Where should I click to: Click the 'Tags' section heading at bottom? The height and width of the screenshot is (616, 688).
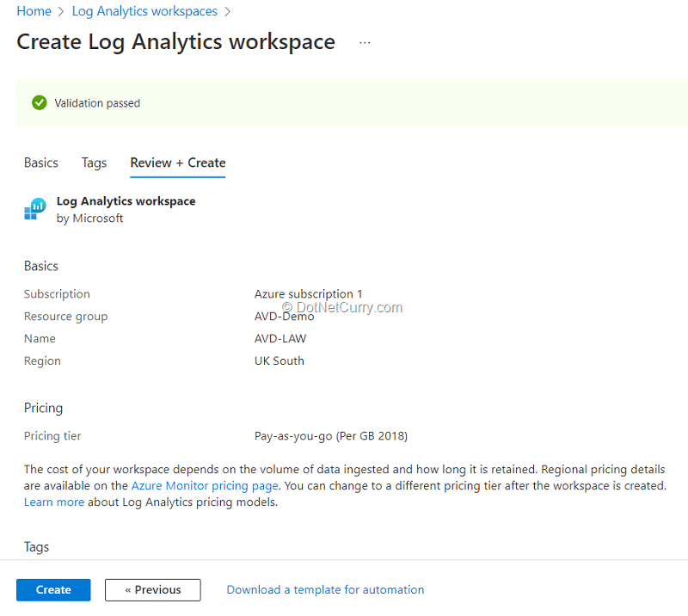[x=36, y=547]
